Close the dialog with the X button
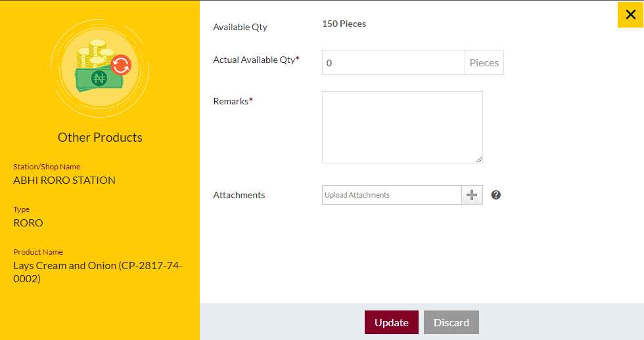Viewport: 644px width, 340px height. [630, 14]
